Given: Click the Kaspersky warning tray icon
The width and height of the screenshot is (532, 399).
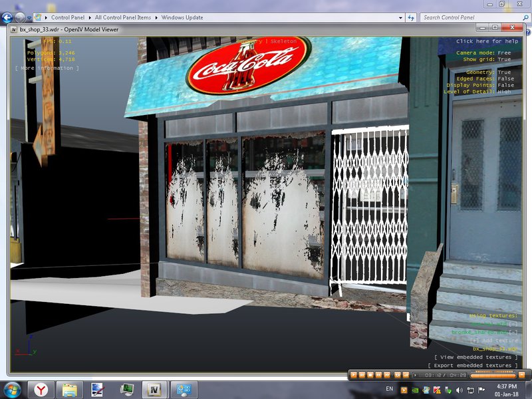Looking at the screenshot, I should click(x=437, y=390).
